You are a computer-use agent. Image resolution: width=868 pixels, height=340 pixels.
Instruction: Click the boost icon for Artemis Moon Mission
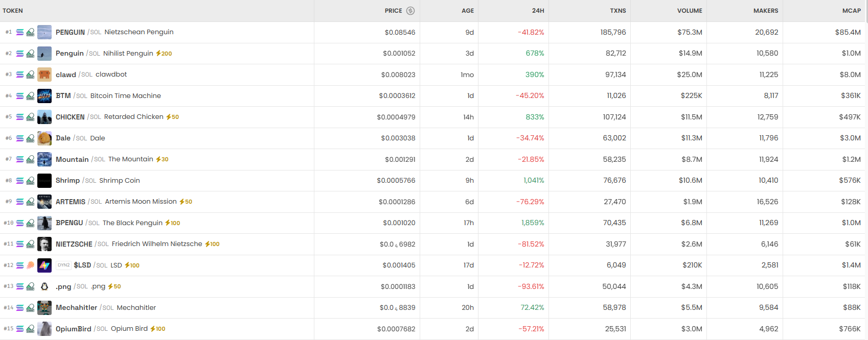coord(182,202)
